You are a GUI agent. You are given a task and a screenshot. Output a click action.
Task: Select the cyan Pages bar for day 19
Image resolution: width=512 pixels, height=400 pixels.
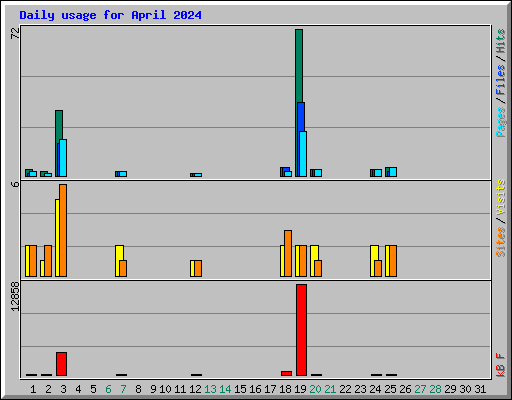pos(303,154)
